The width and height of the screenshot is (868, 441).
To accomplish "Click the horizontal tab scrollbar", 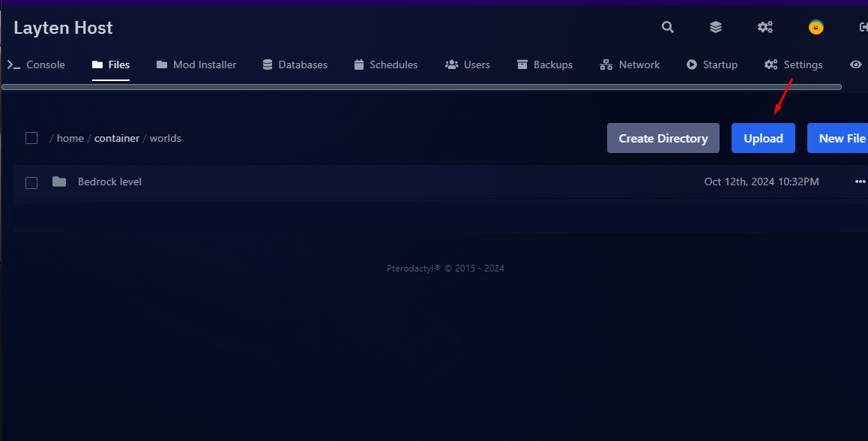I will 421,87.
